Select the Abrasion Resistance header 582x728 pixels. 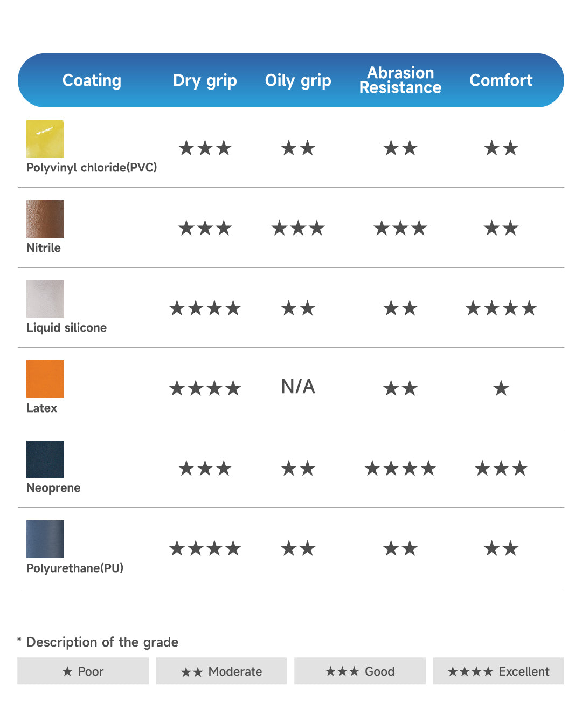400,80
